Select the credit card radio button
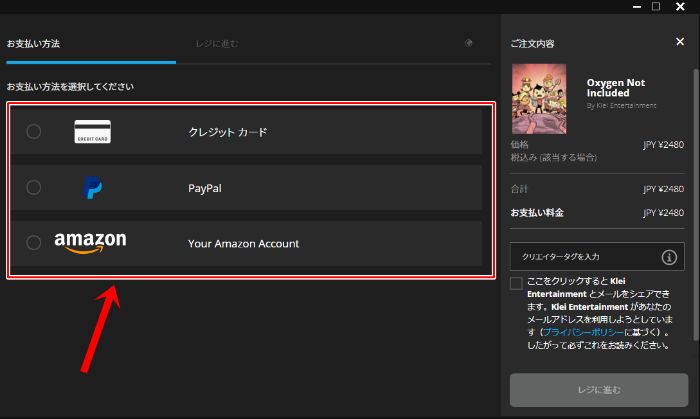The width and height of the screenshot is (700, 419). coord(33,132)
